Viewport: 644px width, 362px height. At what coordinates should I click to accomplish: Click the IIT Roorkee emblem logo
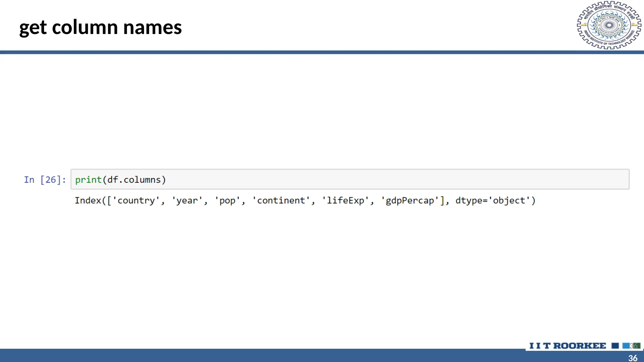pos(609,25)
